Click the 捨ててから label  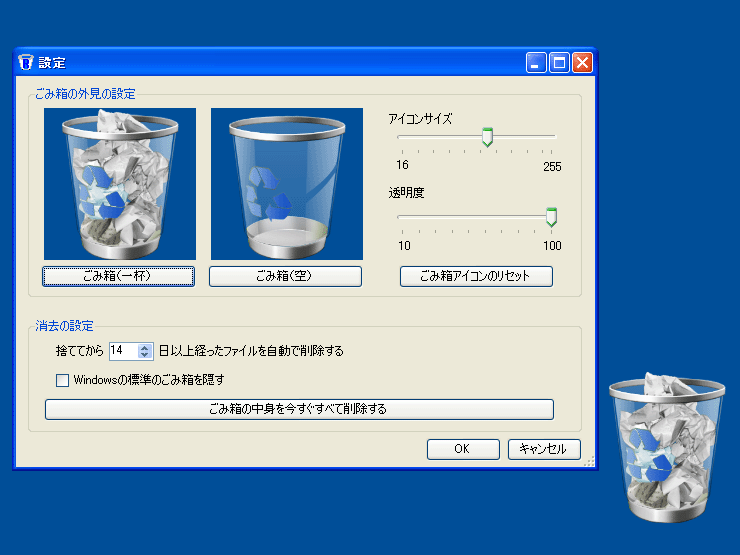[x=80, y=351]
